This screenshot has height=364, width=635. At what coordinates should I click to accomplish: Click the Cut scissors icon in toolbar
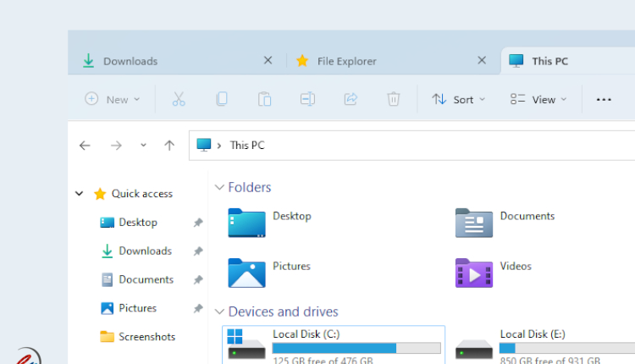pyautogui.click(x=179, y=99)
